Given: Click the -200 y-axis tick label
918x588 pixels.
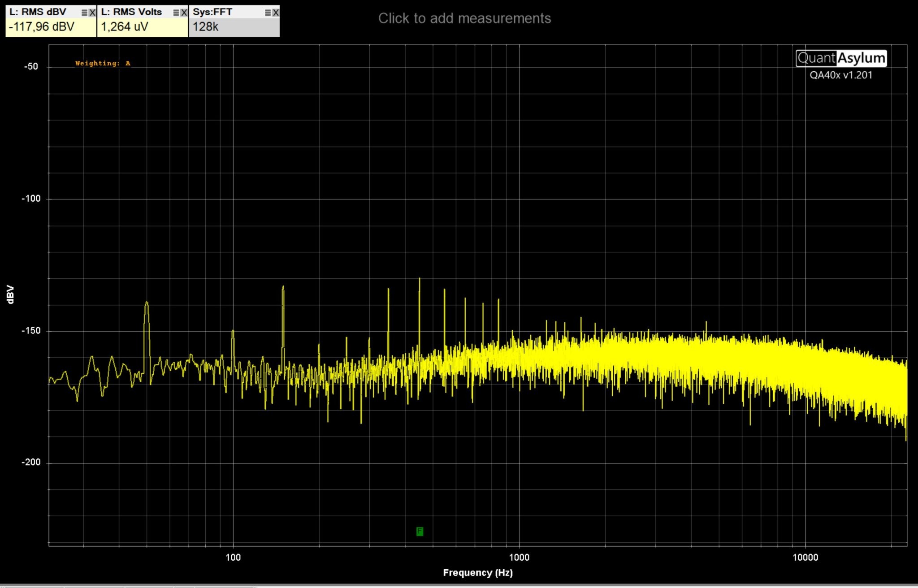Looking at the screenshot, I should 30,462.
